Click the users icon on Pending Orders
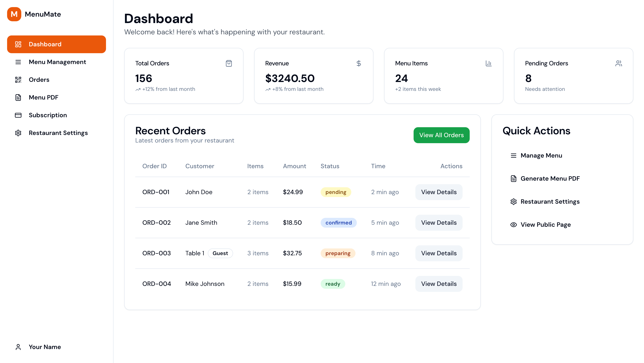 coord(618,63)
